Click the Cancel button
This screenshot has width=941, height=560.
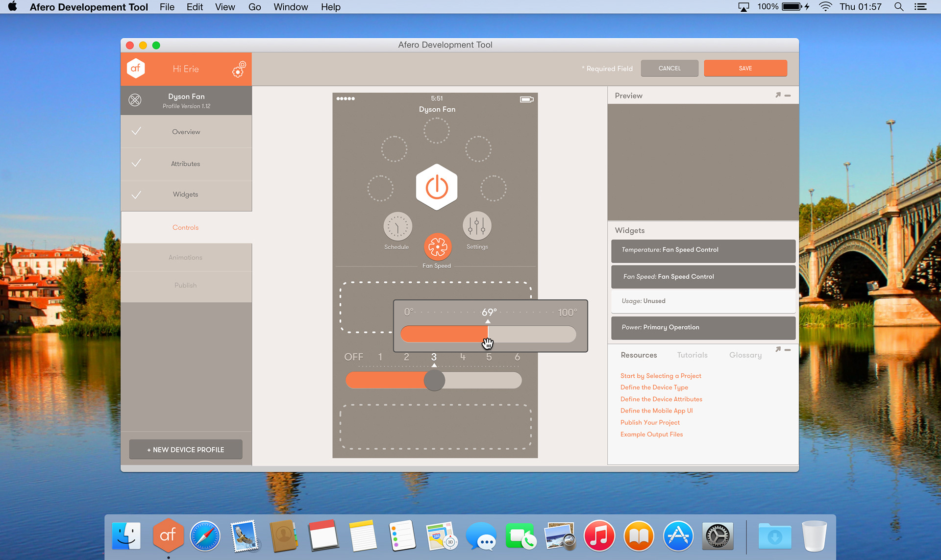(x=669, y=68)
